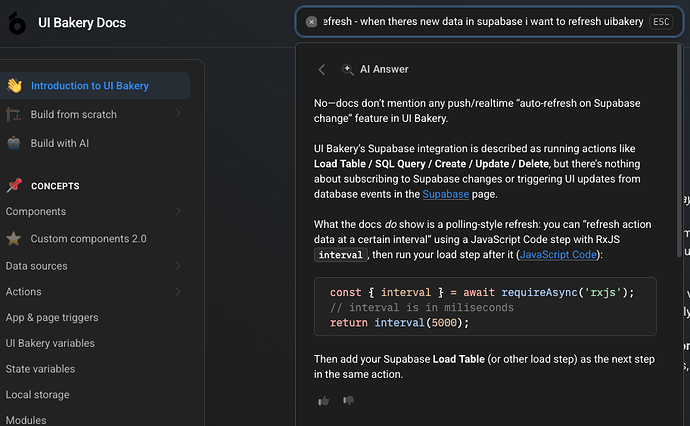Expand the Components section chevron

point(178,212)
